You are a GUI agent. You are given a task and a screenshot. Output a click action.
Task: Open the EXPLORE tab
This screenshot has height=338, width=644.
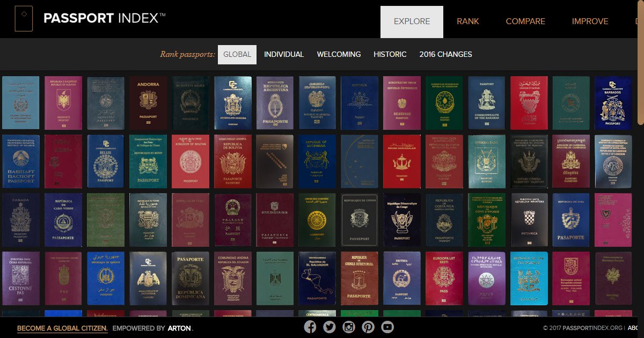coord(412,22)
